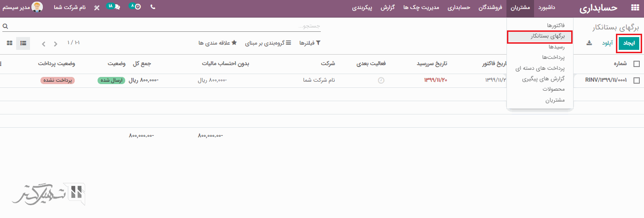
Task: Open activities clock icon with badge 8
Action: pyautogui.click(x=136, y=7)
